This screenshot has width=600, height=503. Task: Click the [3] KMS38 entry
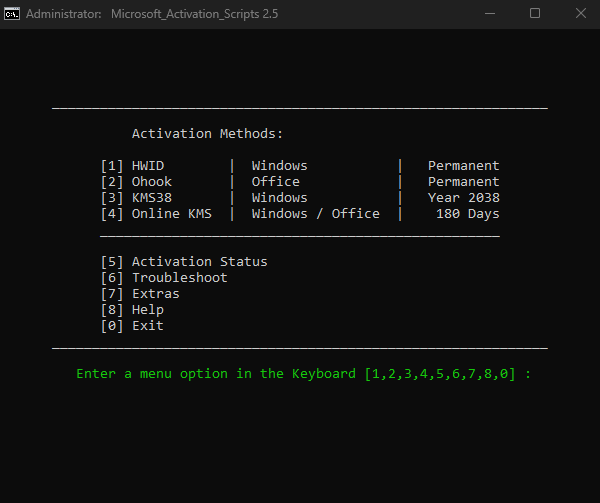135,198
